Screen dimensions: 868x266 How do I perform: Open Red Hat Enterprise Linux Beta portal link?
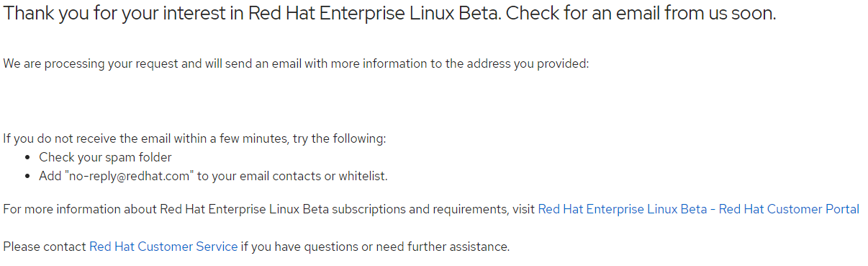click(x=698, y=209)
